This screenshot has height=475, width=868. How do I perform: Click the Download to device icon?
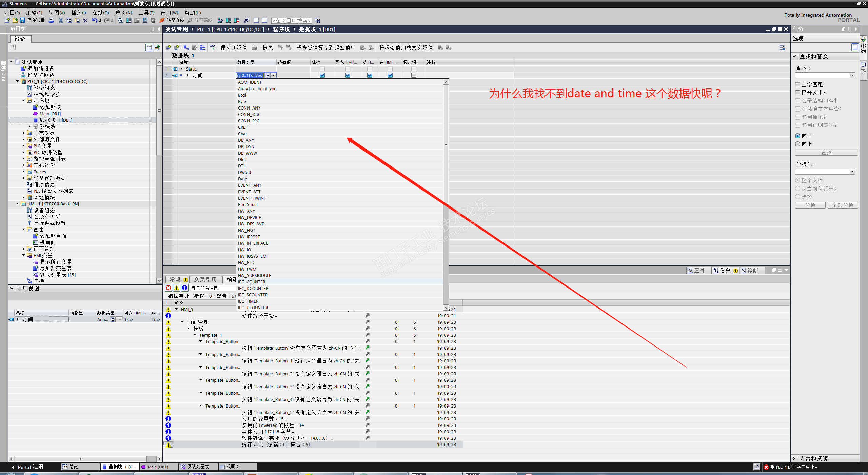coord(129,20)
